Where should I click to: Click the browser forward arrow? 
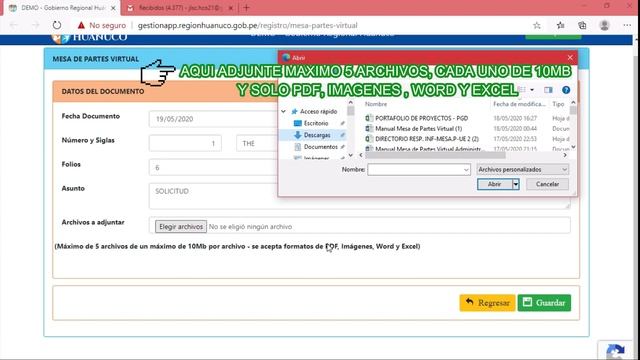pyautogui.click(x=36, y=25)
